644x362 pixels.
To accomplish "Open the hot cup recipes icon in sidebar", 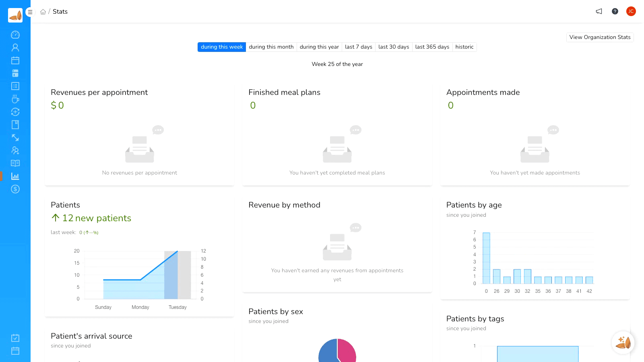I will point(15,99).
